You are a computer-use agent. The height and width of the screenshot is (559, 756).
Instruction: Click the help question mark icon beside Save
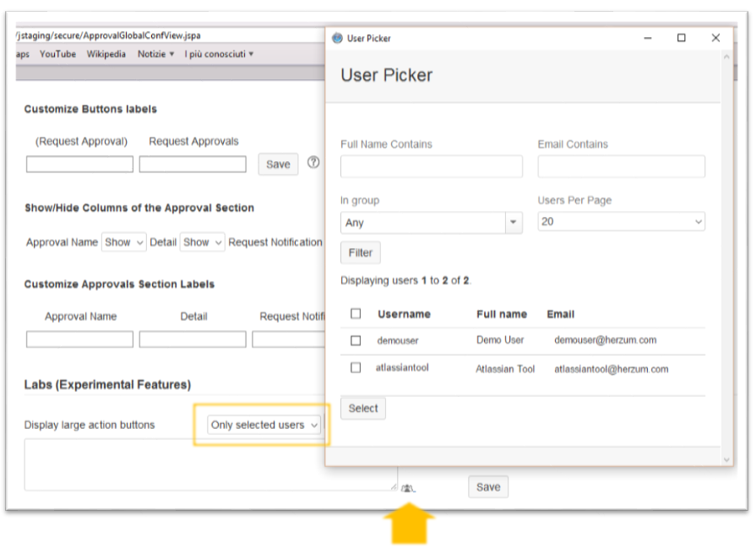click(313, 163)
